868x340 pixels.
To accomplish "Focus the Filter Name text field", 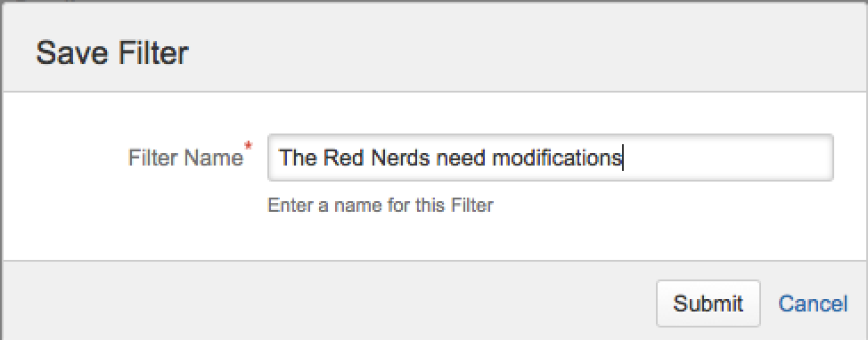I will (x=550, y=158).
